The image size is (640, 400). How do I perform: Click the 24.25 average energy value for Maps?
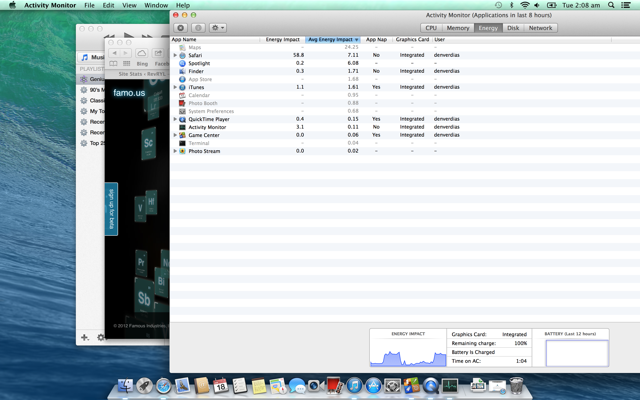(x=351, y=47)
